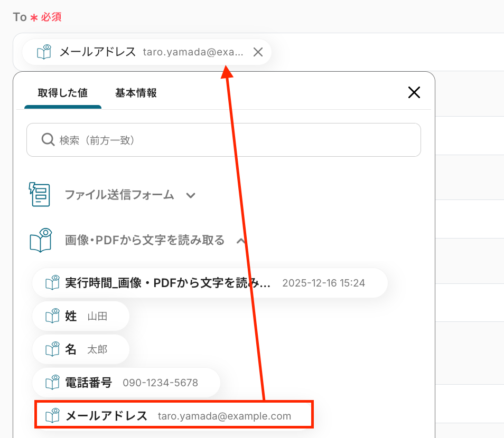This screenshot has width=504, height=438.
Task: Switch to the 取得した値 tab
Action: coord(63,93)
